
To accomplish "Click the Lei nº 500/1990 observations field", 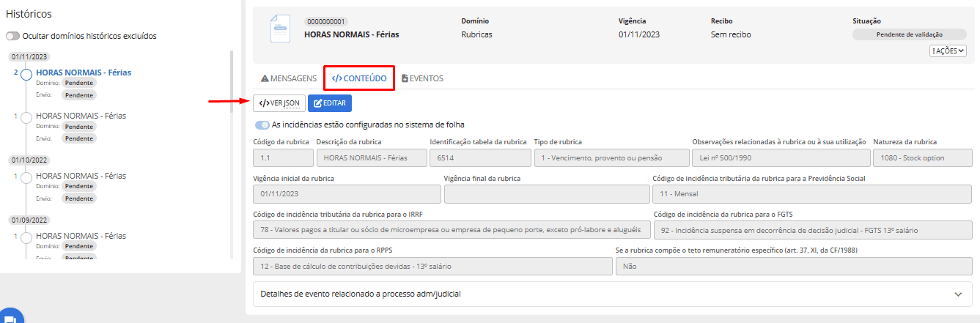I will [x=781, y=158].
